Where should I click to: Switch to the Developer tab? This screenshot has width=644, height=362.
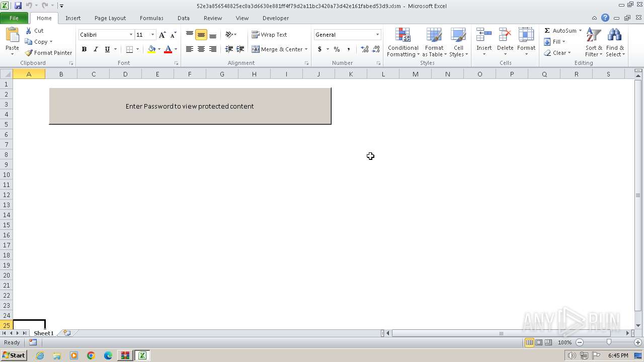pyautogui.click(x=276, y=18)
